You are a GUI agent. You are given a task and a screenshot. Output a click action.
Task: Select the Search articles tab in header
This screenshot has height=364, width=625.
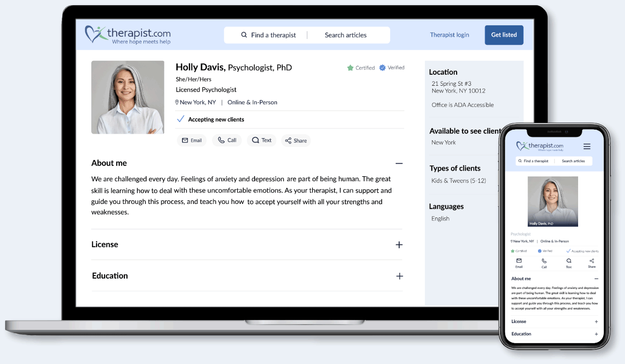point(345,35)
